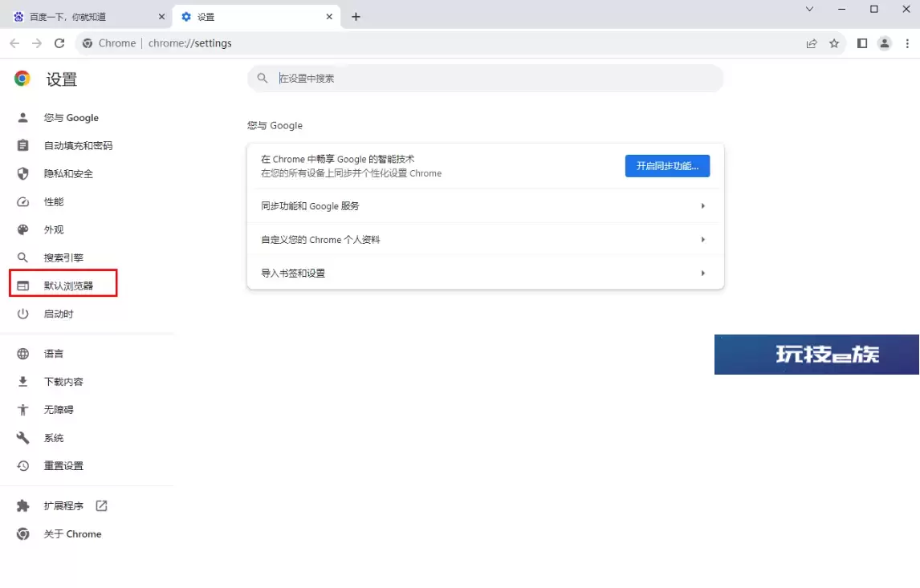The height and width of the screenshot is (588, 920).
Task: Click the Chrome site info chip
Action: click(109, 43)
